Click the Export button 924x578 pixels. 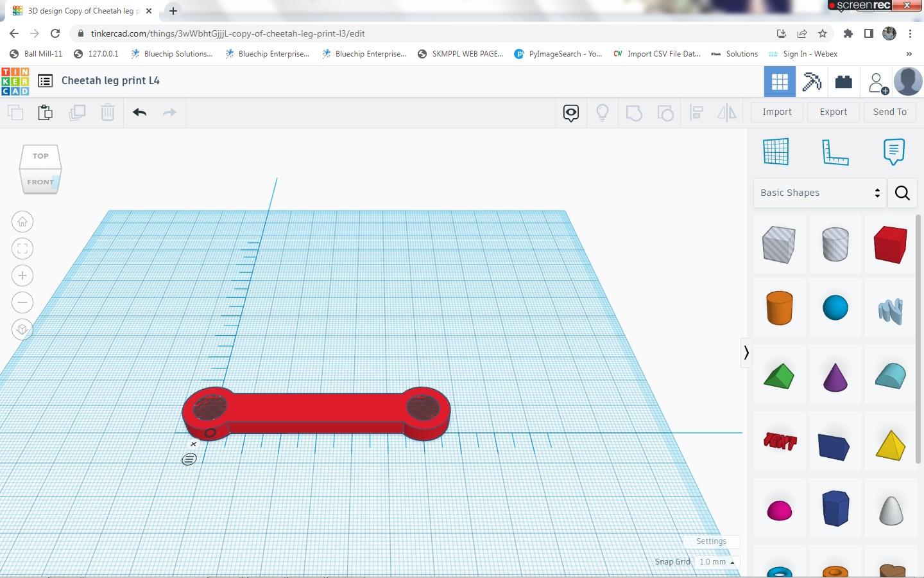coord(834,112)
